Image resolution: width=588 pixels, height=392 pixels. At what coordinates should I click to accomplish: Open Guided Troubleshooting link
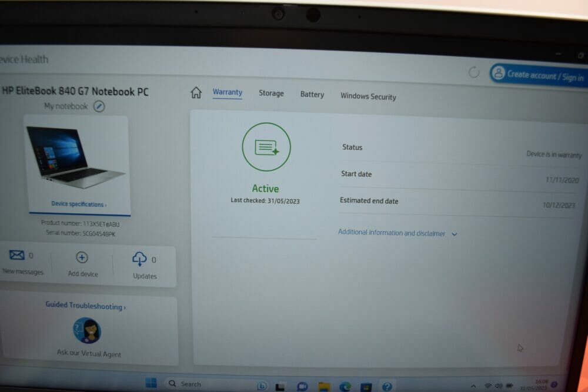pos(85,306)
